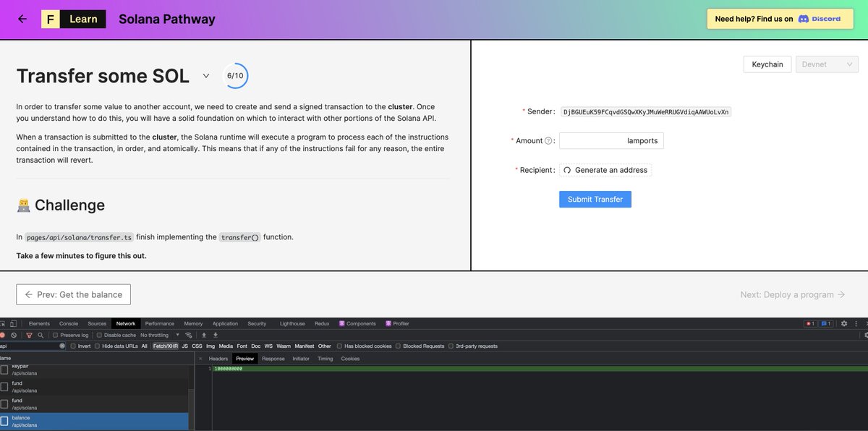The width and height of the screenshot is (868, 431).
Task: Click the Amount lamports input field
Action: 611,141
